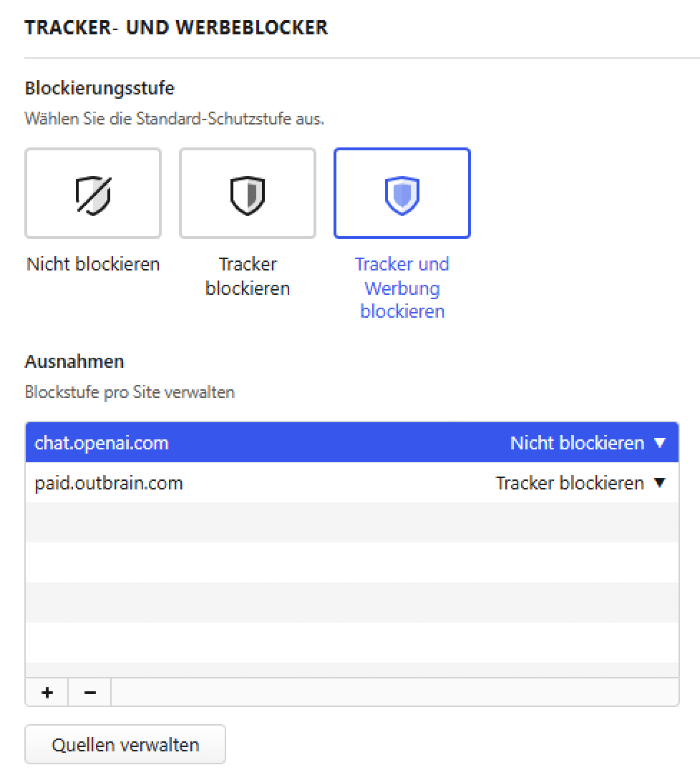
Task: Select the chat.openai.com domain name
Action: pos(102,443)
